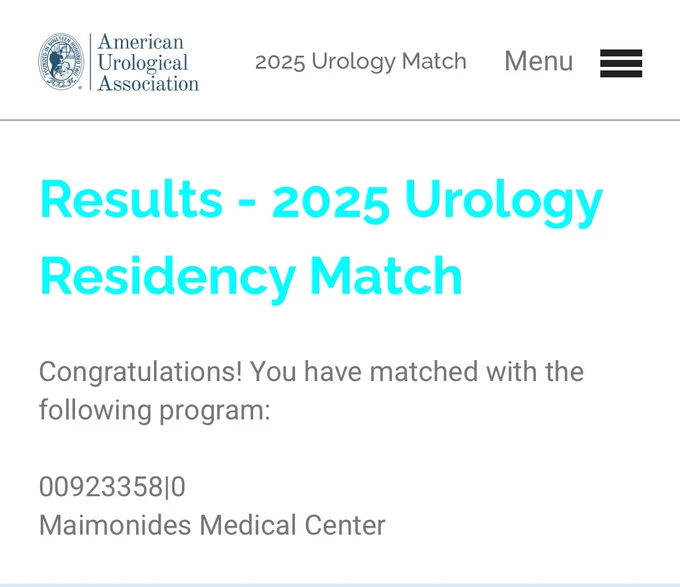The image size is (680, 587).
Task: Click the Congratulations message text
Action: (x=311, y=391)
